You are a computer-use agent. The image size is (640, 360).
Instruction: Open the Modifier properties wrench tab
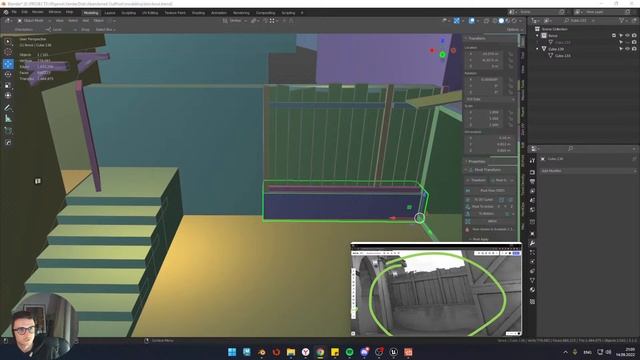(532, 243)
